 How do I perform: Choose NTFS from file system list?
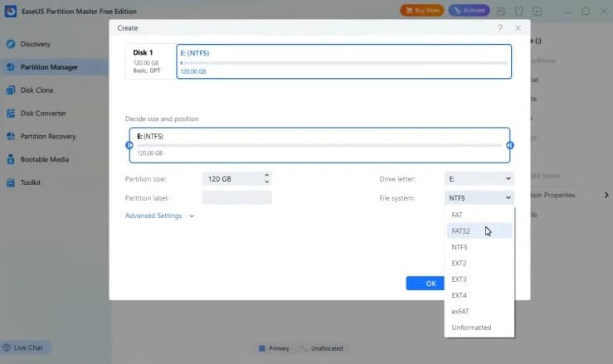479,247
